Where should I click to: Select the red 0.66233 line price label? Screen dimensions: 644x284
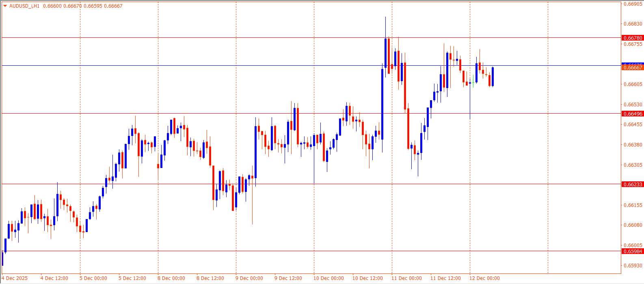(633, 184)
